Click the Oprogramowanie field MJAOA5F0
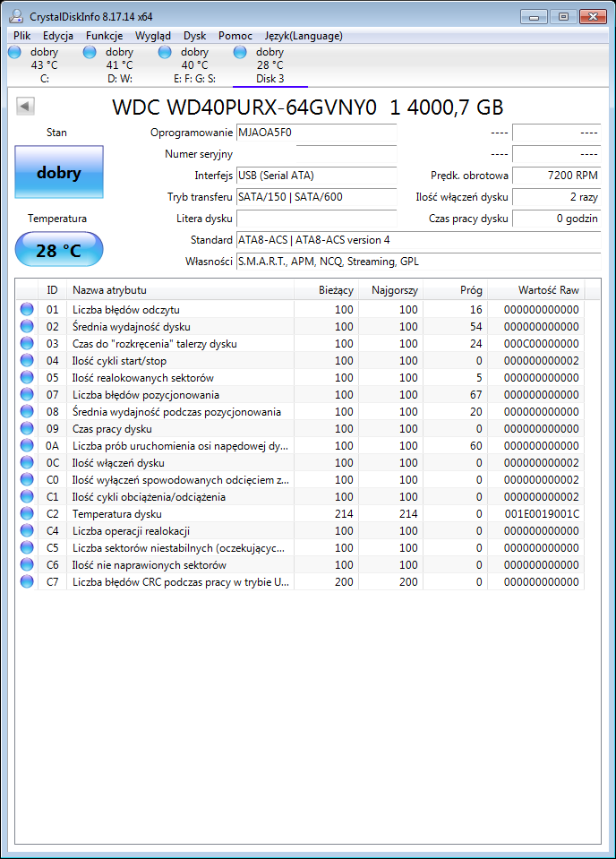616x859 pixels. (316, 133)
